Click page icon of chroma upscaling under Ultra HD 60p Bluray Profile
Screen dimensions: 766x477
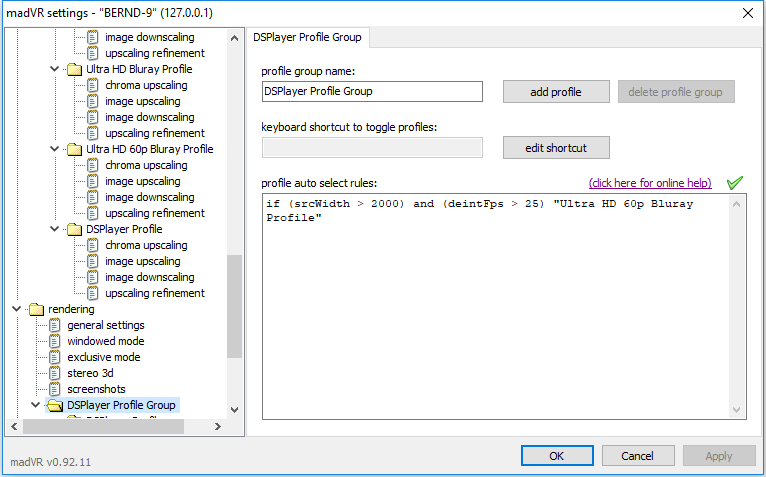click(x=93, y=165)
